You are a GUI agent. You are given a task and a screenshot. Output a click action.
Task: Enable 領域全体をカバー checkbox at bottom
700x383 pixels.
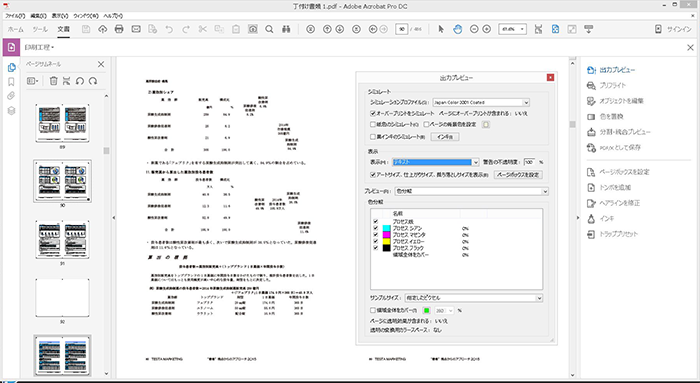pyautogui.click(x=373, y=310)
